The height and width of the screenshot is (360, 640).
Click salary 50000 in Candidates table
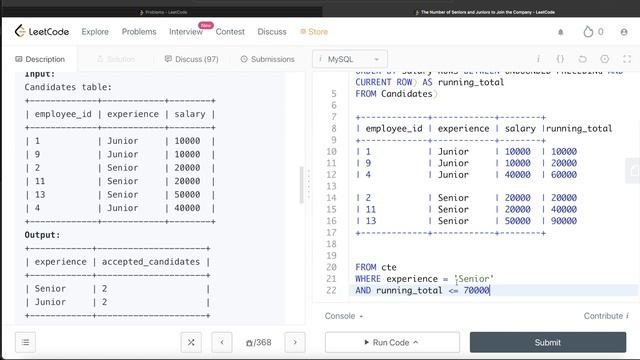[x=187, y=195]
